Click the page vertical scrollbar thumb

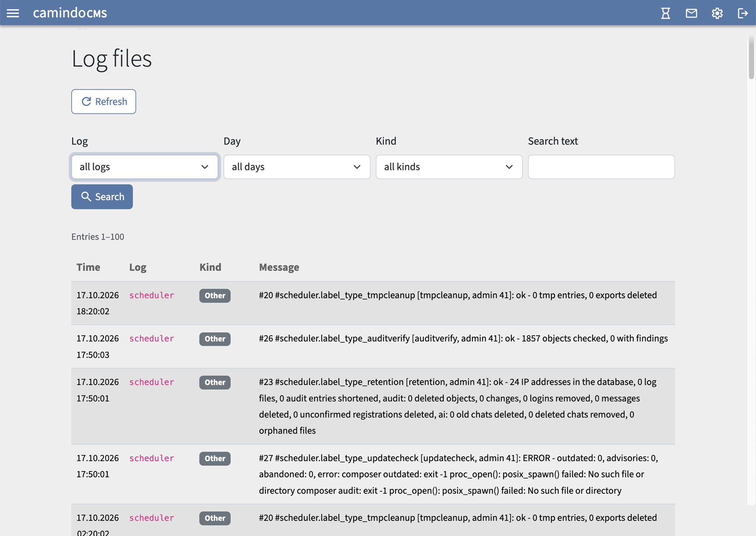tap(751, 57)
